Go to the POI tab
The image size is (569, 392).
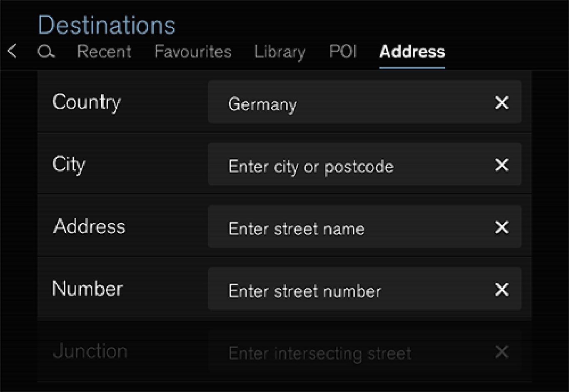343,52
